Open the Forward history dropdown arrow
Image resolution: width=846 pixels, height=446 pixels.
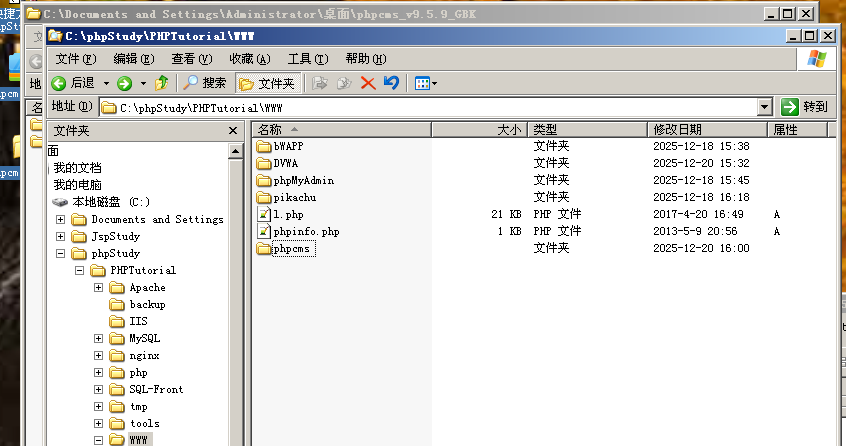(143, 84)
